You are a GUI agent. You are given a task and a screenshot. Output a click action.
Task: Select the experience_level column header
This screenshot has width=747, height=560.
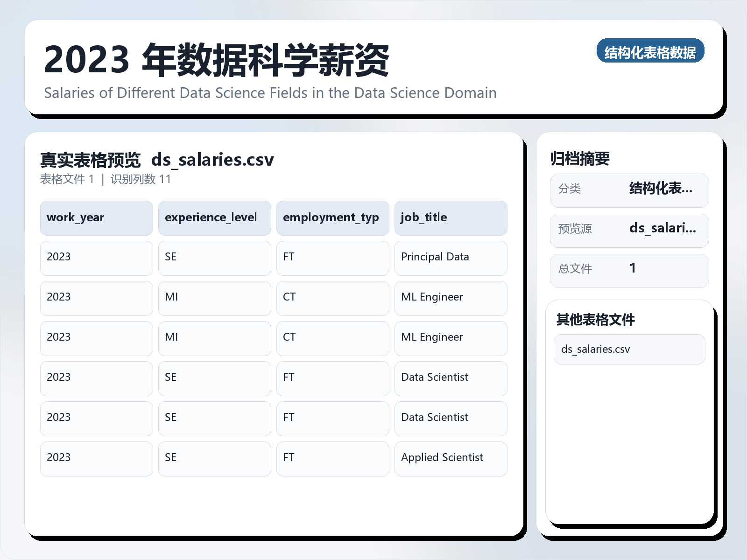(214, 217)
